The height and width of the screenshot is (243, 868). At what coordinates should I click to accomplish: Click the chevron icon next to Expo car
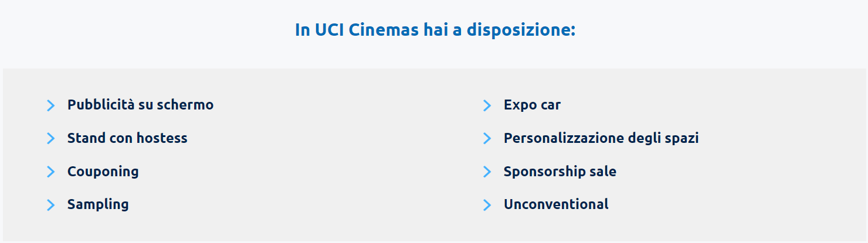click(x=487, y=105)
